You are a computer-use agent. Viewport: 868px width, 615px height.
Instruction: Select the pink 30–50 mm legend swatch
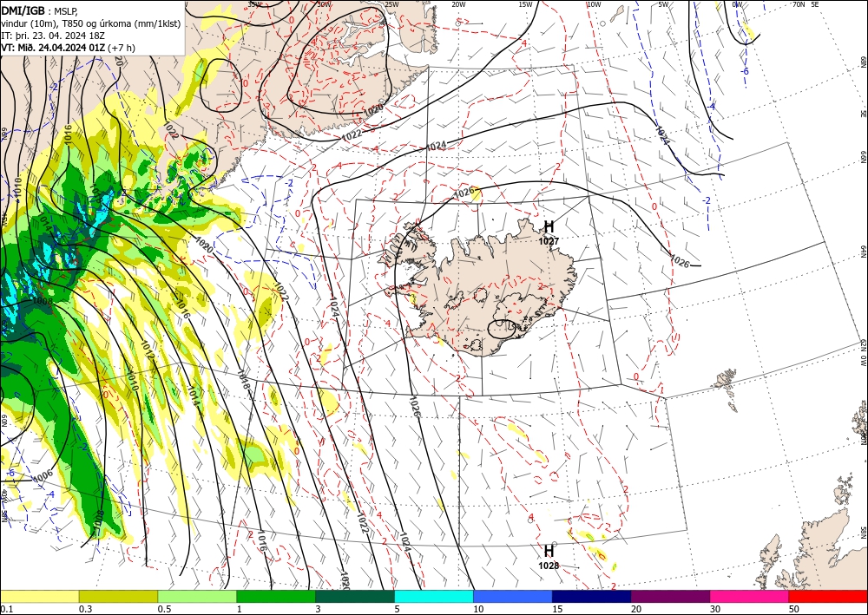click(750, 596)
